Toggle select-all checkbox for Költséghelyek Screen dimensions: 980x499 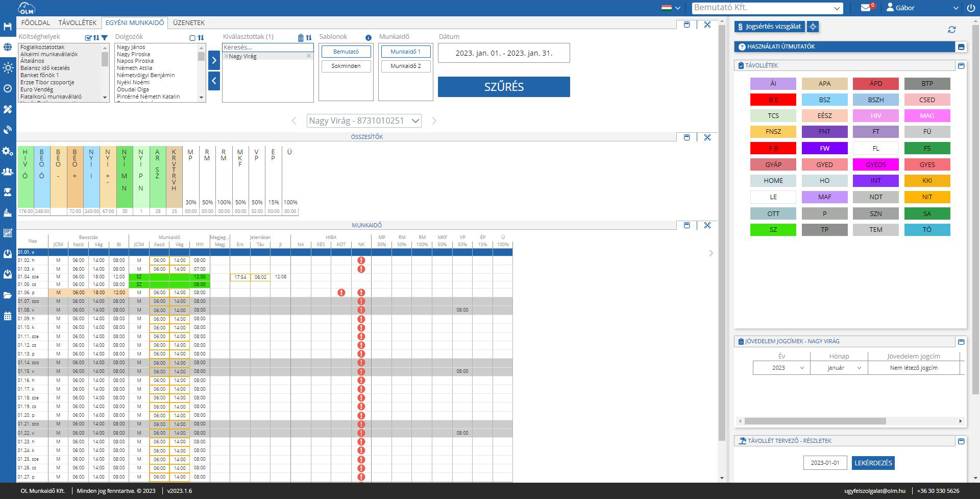88,37
